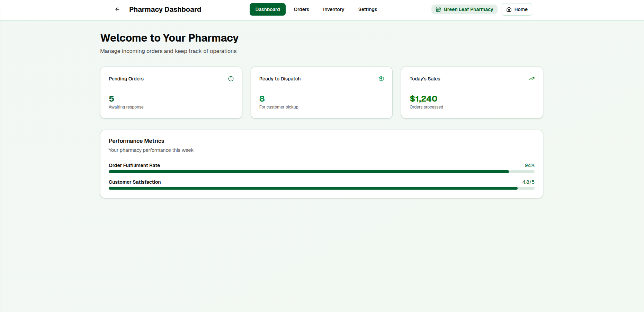Click the storefront icon beside Green Leaf Pharmacy

click(x=438, y=9)
